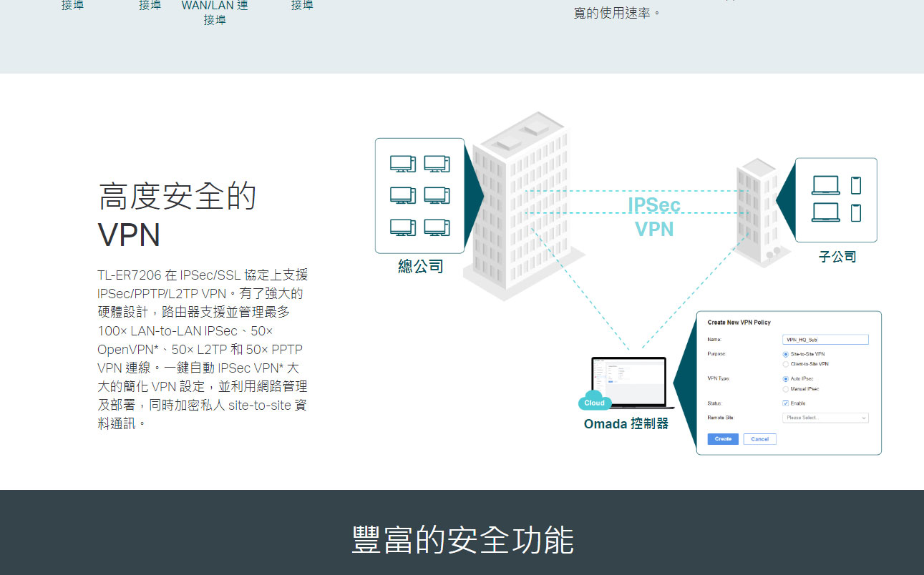Viewport: 924px width, 575px height.
Task: Click the WAN/LAN 連接埠 text at top
Action: pos(215,12)
